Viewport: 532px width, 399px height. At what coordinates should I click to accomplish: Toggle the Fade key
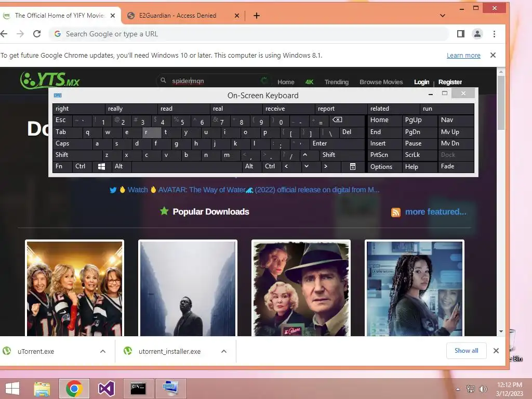point(456,167)
